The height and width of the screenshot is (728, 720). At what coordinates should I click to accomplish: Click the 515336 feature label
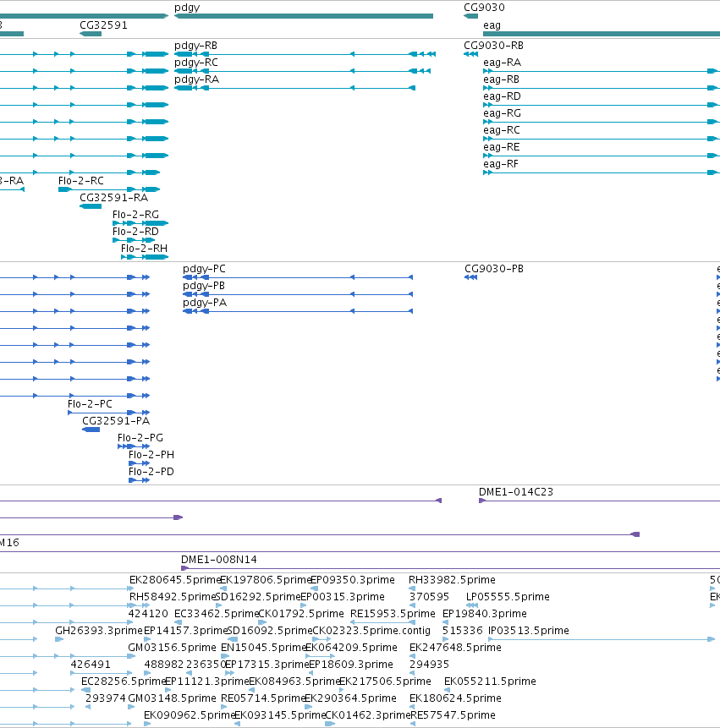463,631
